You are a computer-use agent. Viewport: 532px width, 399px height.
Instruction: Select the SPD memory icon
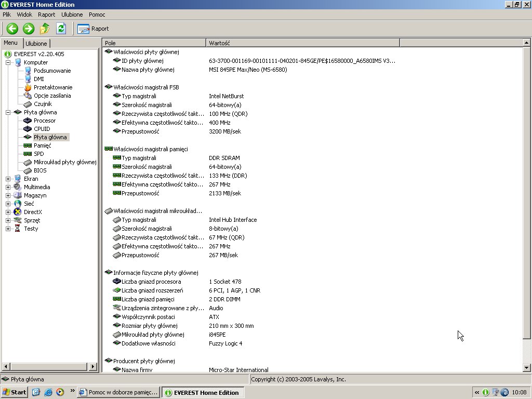click(x=28, y=154)
